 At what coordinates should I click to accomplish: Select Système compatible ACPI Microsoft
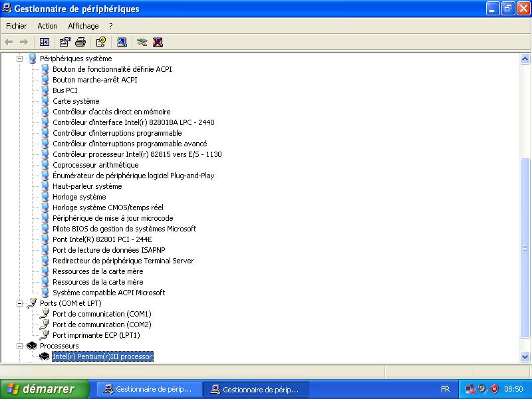108,293
